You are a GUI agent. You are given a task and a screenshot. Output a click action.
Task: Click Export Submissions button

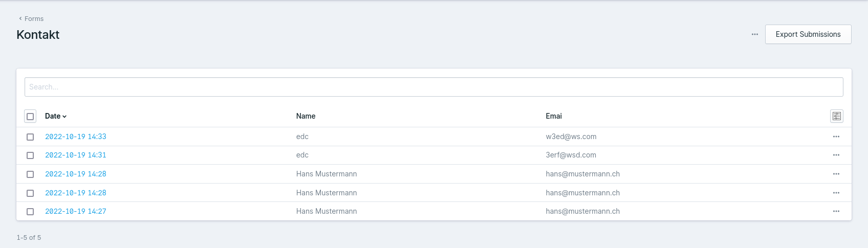coord(808,34)
